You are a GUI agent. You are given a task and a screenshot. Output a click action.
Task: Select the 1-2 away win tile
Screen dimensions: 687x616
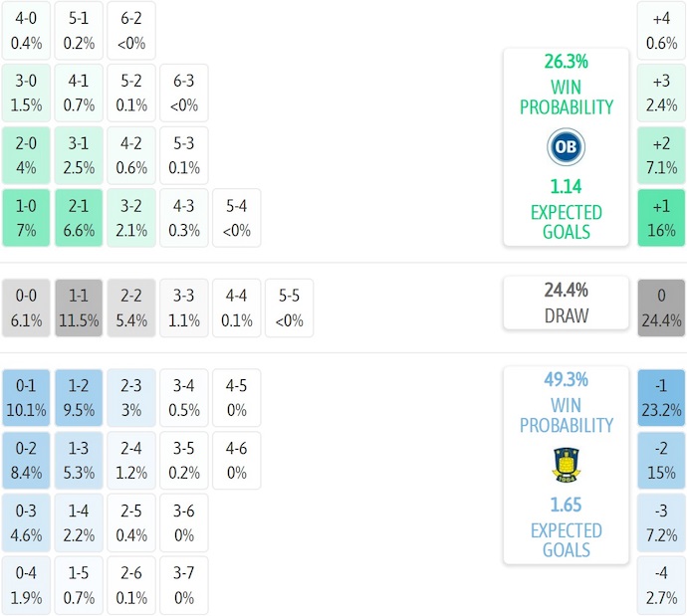coord(80,397)
